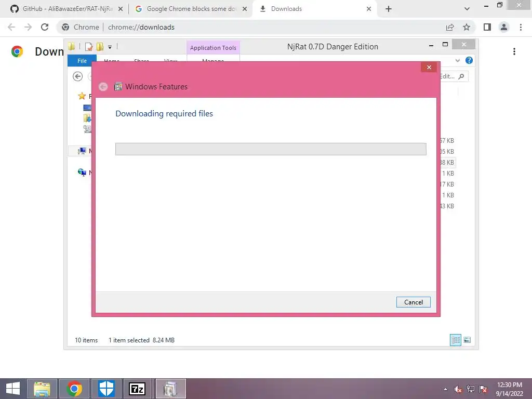This screenshot has height=399, width=532.
Task: Click the network tray icon
Action: pos(471,389)
